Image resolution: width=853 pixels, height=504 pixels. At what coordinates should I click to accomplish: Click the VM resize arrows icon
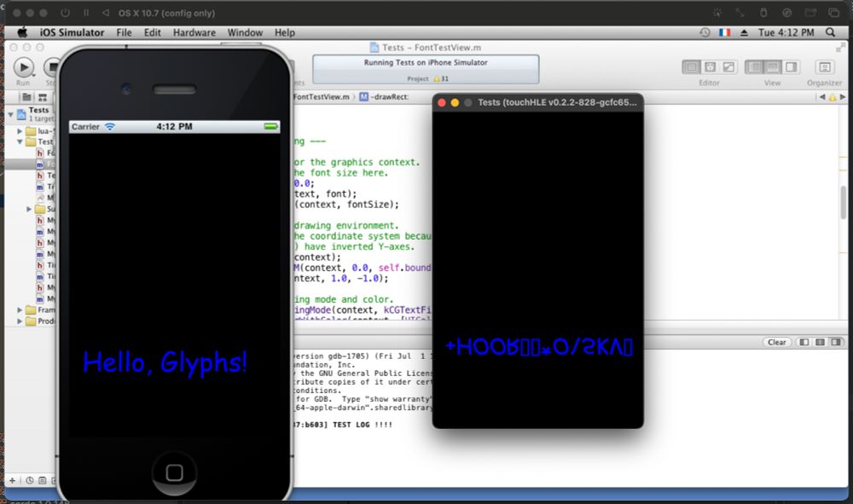(740, 13)
